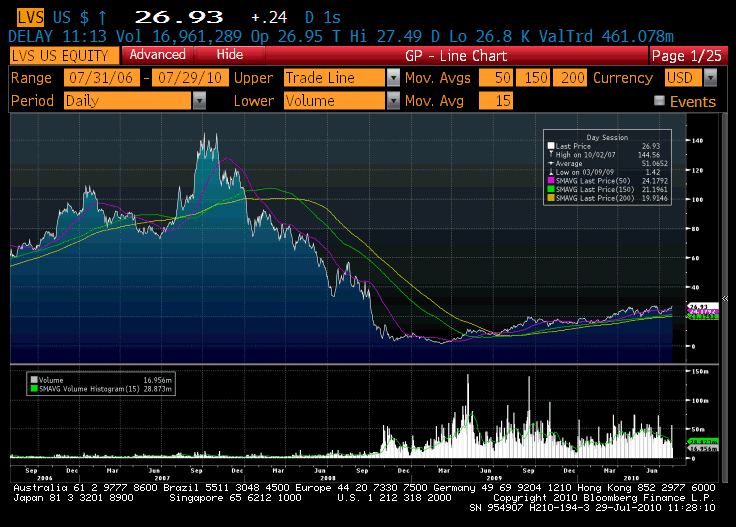Click the 140 price axis label
The width and height of the screenshot is (736, 527).
coord(697,140)
